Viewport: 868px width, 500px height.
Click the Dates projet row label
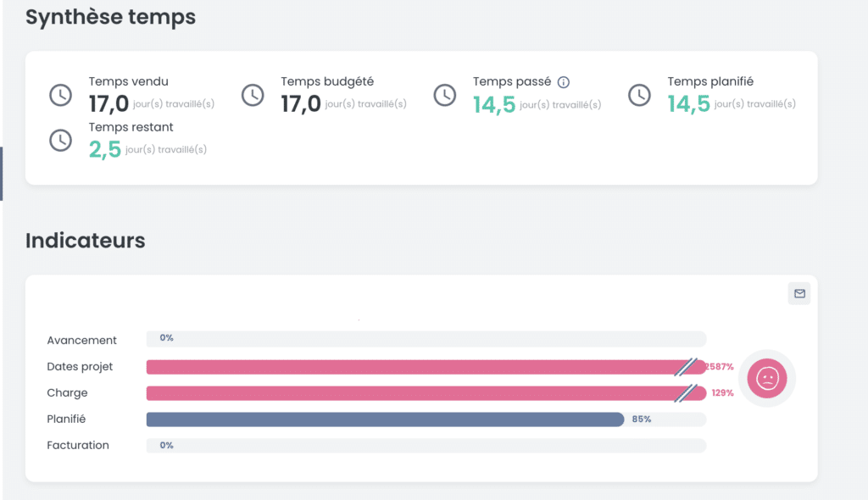[80, 367]
